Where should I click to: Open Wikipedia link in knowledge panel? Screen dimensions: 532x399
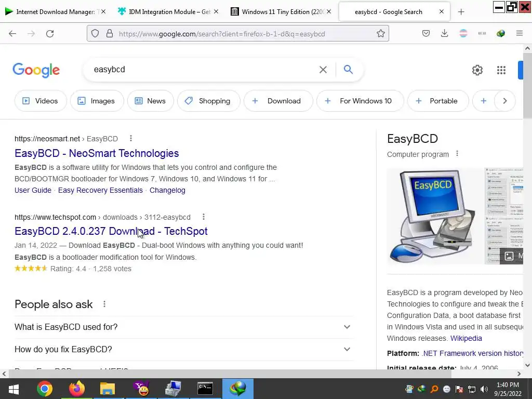point(466,338)
